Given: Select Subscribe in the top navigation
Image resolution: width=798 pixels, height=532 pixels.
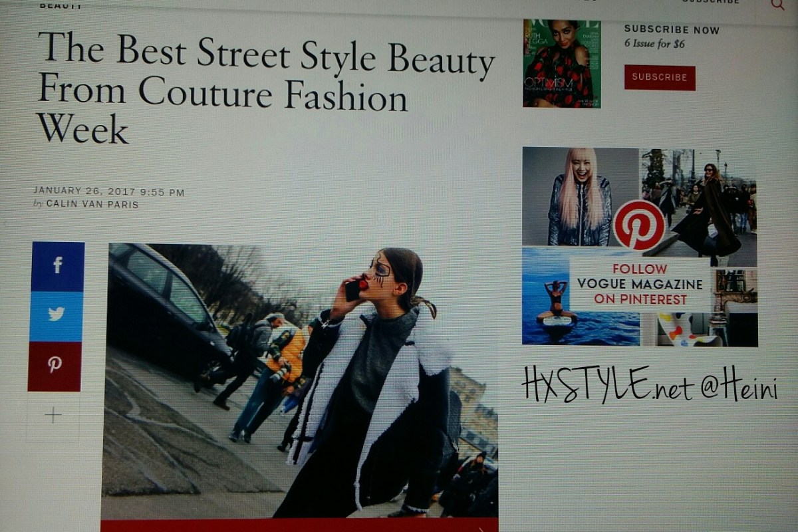Looking at the screenshot, I should [710, 3].
